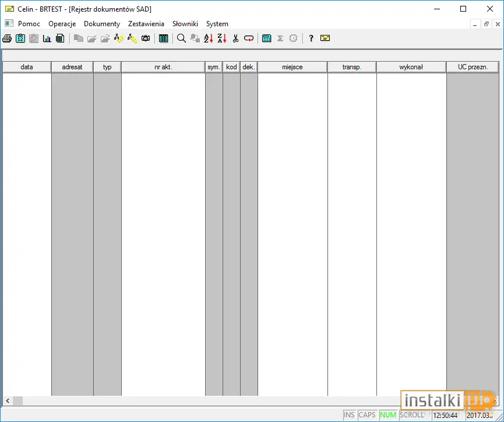The image size is (504, 422).
Task: Click the red loop arrow icon
Action: click(x=248, y=38)
